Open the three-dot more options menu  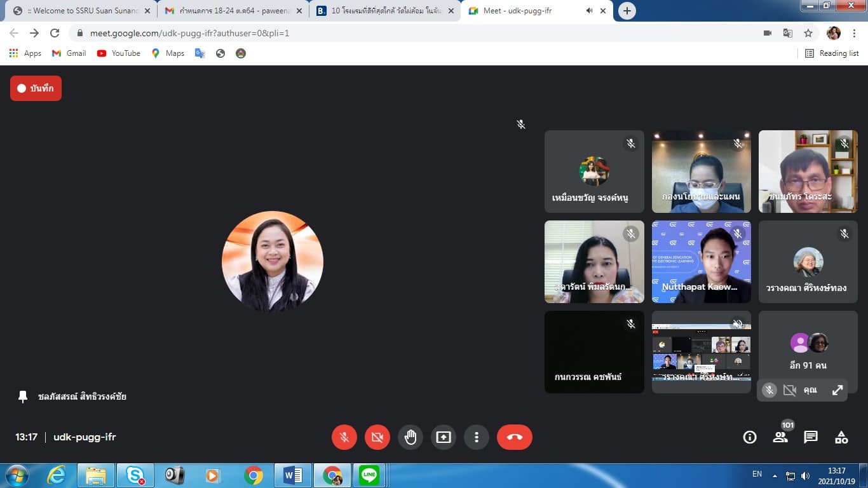pos(477,437)
